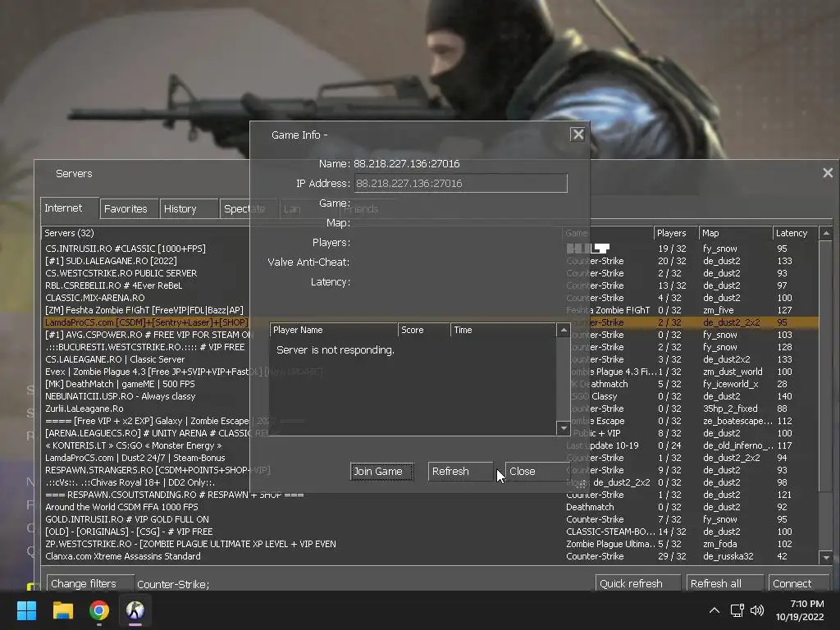Select Evex | Zombie Plague 4.3 server
The height and width of the screenshot is (630, 840).
pos(430,372)
